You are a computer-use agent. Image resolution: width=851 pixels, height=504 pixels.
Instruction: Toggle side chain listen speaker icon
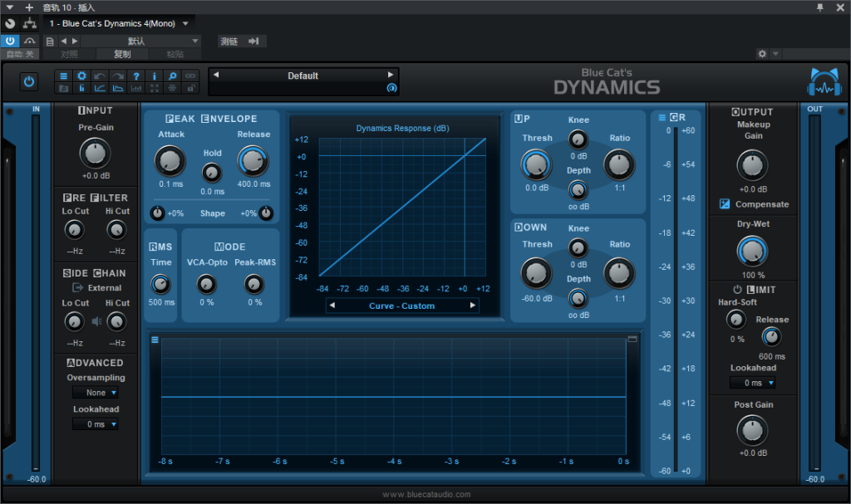pos(96,321)
